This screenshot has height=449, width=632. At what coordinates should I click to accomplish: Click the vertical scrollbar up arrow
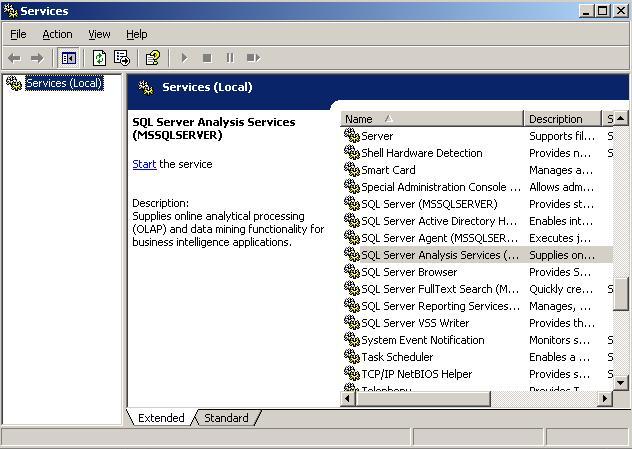(x=621, y=118)
